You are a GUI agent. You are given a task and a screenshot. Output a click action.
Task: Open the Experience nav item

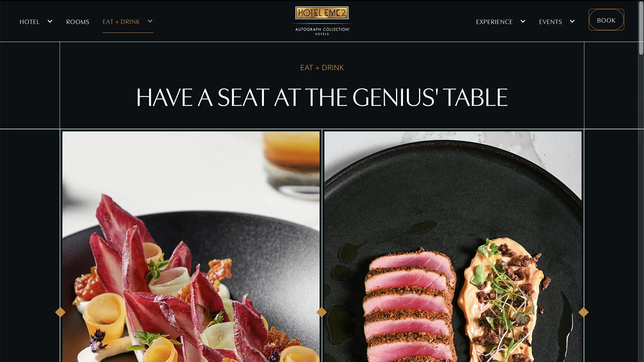click(x=494, y=22)
